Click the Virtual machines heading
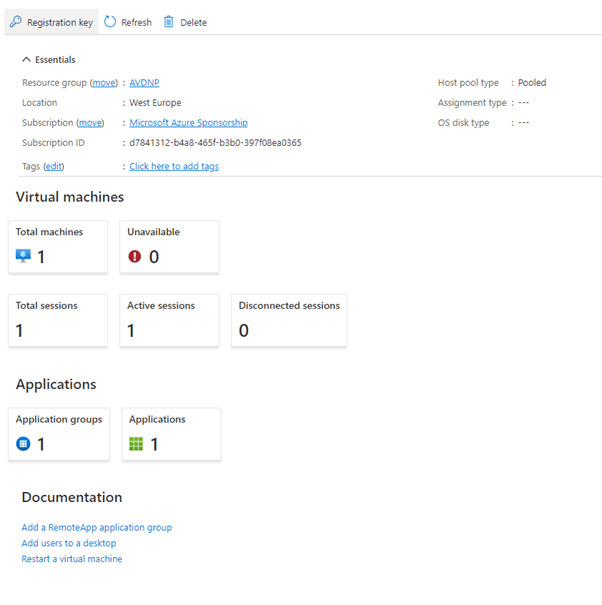 pyautogui.click(x=70, y=197)
